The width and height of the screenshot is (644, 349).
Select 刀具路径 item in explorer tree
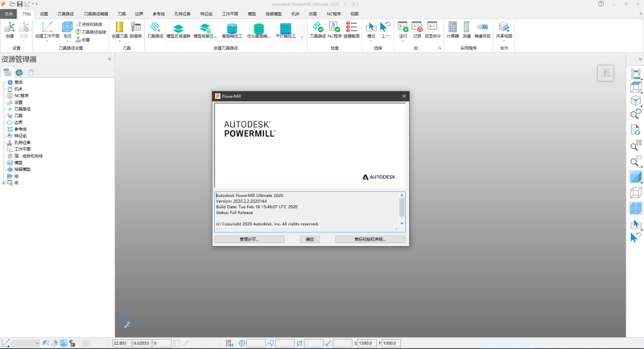pos(22,109)
